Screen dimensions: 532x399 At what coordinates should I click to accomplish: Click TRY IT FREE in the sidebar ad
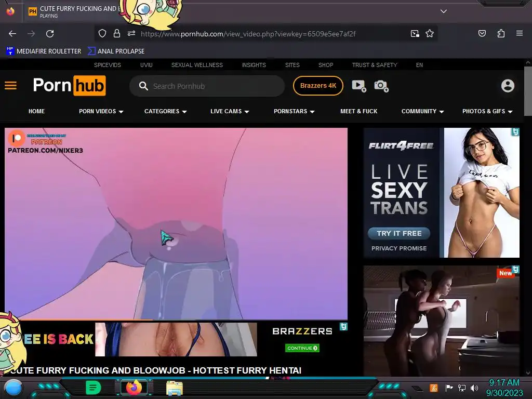point(399,233)
